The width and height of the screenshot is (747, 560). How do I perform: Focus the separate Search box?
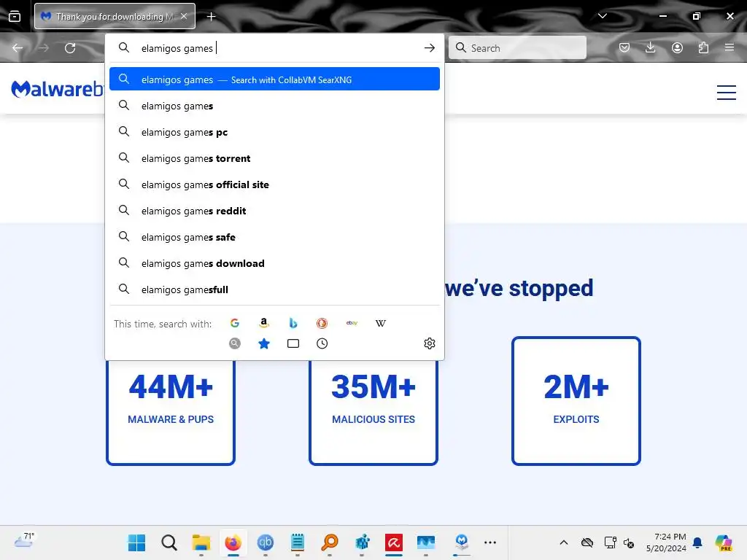[x=517, y=47]
